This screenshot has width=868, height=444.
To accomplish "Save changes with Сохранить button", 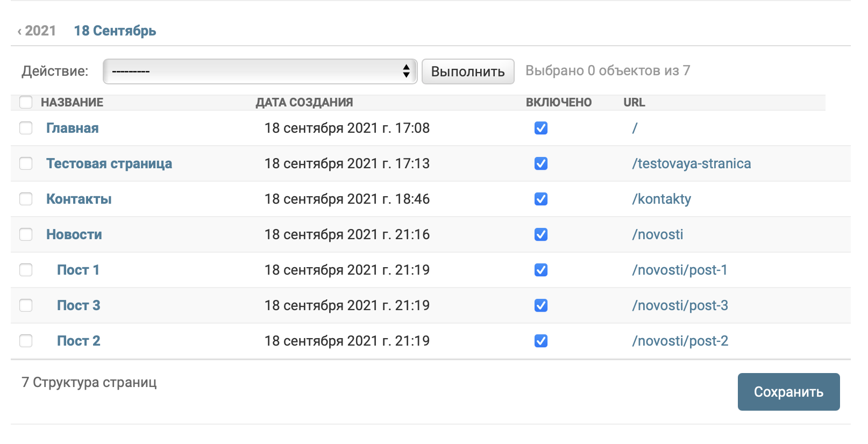I will click(788, 392).
